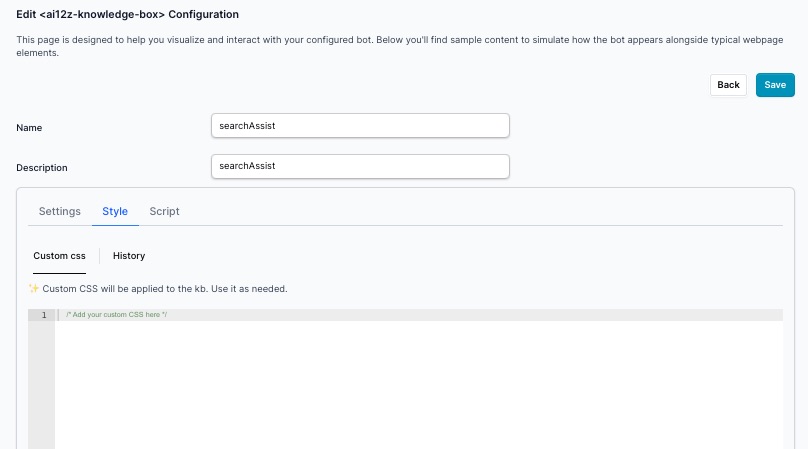Click the divider between Custom css and History

point(100,256)
